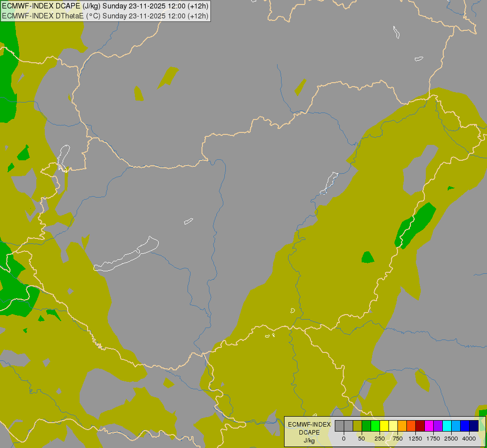
Task: Click the ECMWF-INDEX DThetaE (°C) title line
Action: [105, 16]
